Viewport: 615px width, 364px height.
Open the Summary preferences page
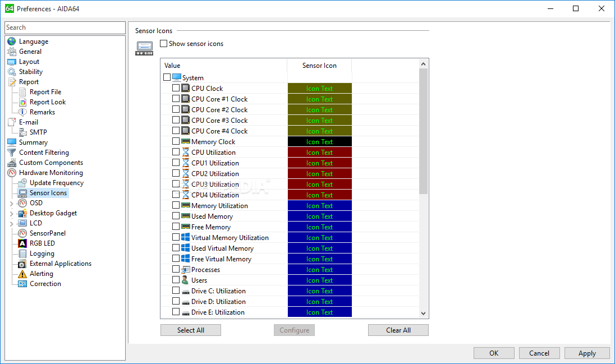tap(33, 142)
